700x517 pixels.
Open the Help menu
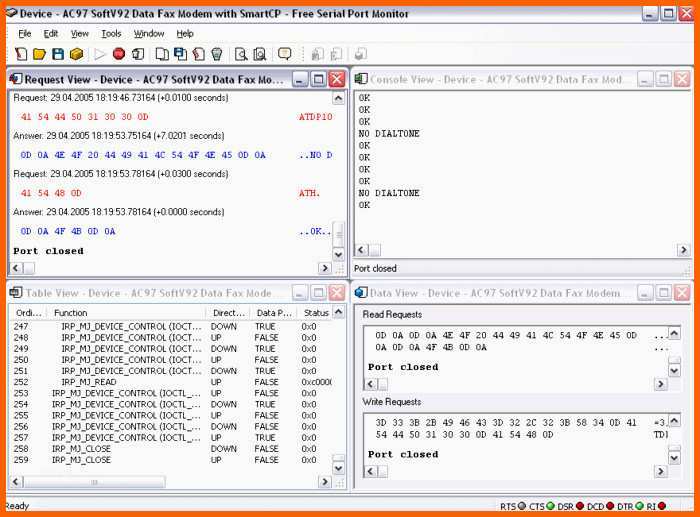tap(185, 33)
